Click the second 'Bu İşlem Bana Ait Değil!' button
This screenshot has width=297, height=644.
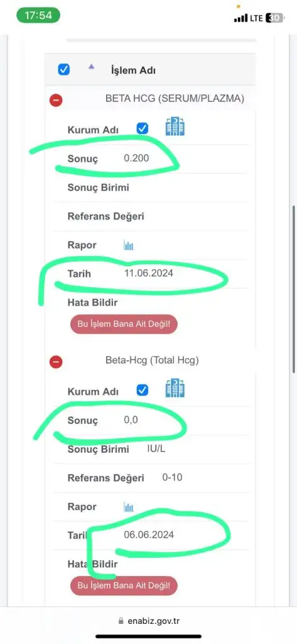tap(124, 586)
